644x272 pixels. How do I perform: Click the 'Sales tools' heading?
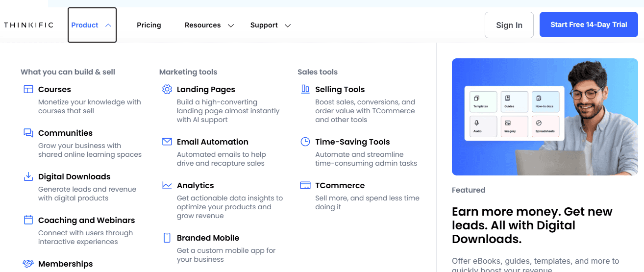(318, 72)
